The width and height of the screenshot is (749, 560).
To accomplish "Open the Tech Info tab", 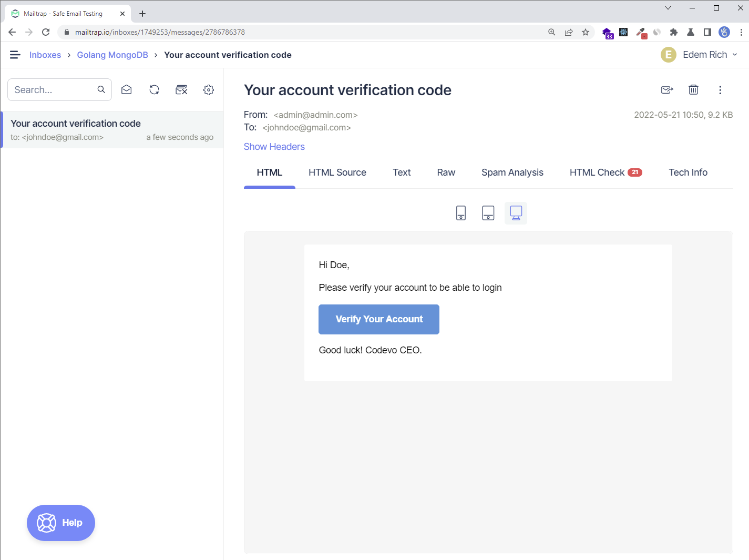I will [688, 172].
